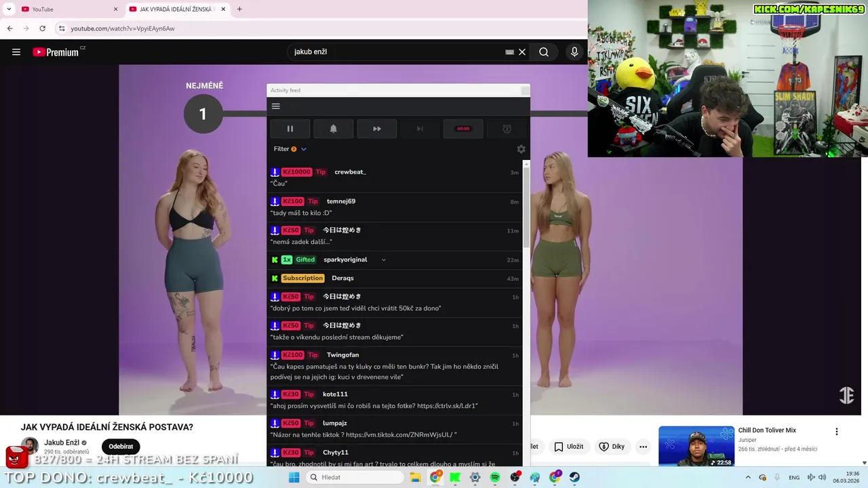Viewport: 868px width, 488px height.
Task: Open Activity feed settings gear
Action: pos(521,149)
